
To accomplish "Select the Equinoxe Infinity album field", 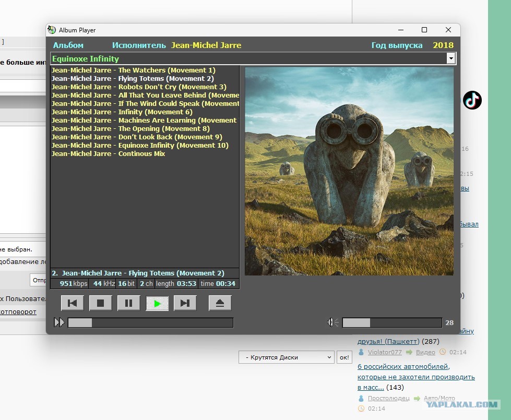I will (x=248, y=58).
